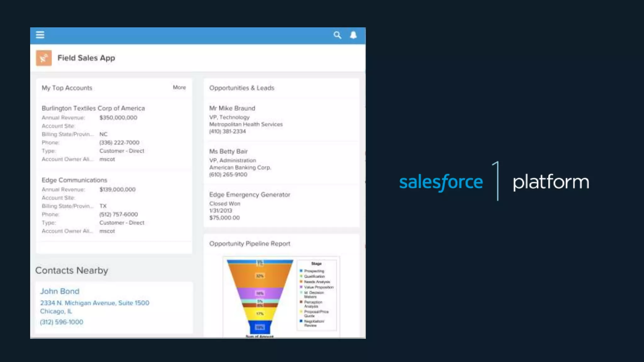
Task: Click the Burlington phone number (336) 222-7000
Action: pos(119,143)
